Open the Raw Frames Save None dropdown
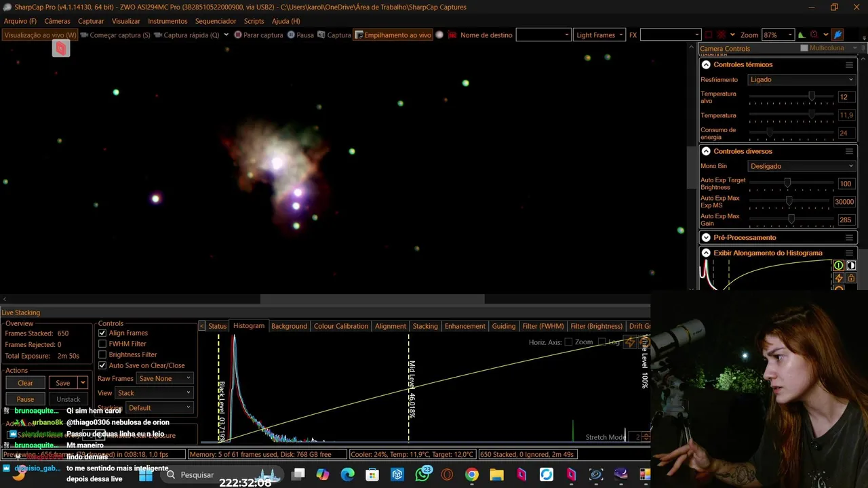The height and width of the screenshot is (488, 868). pos(165,378)
